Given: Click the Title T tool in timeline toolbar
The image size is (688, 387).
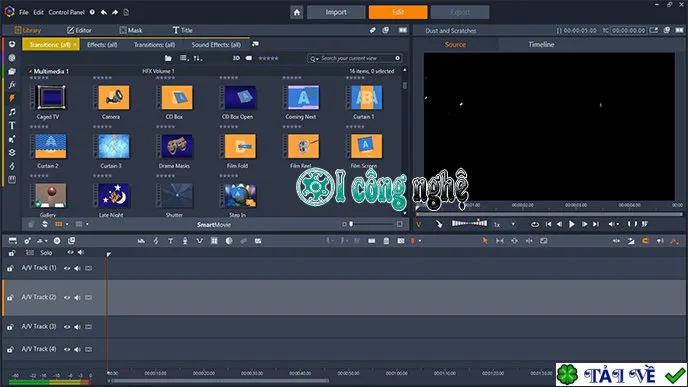Looking at the screenshot, I should point(170,241).
